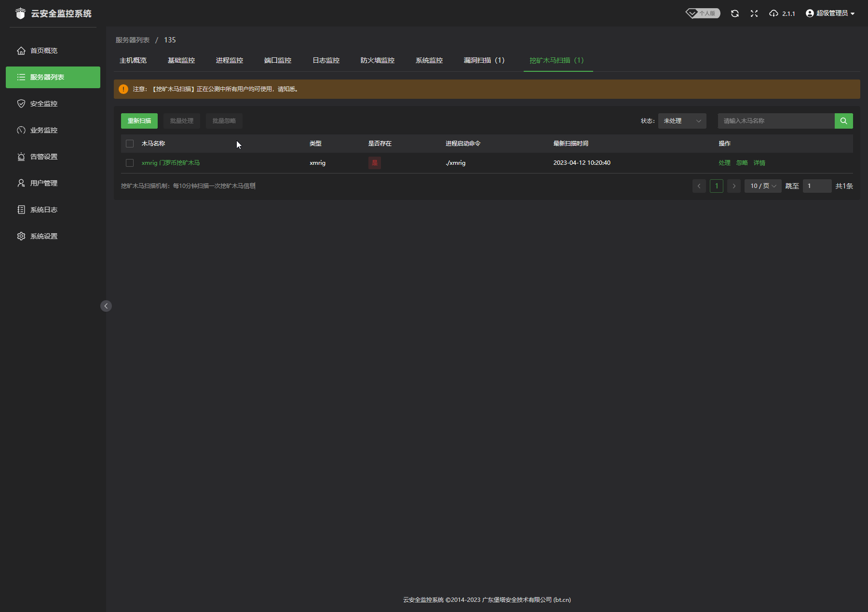Collapse the sidebar with arrow handle

pos(106,306)
